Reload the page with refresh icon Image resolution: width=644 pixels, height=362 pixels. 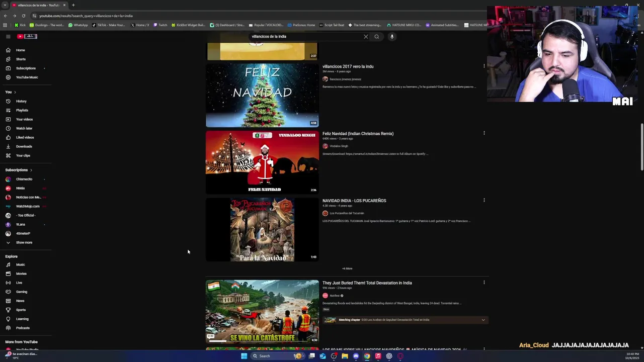coord(23,16)
